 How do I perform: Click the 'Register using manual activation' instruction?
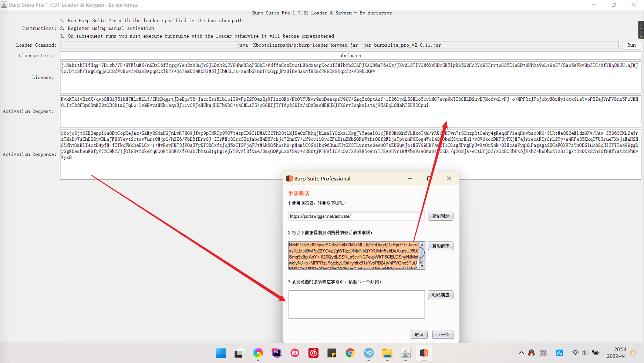pyautogui.click(x=111, y=29)
